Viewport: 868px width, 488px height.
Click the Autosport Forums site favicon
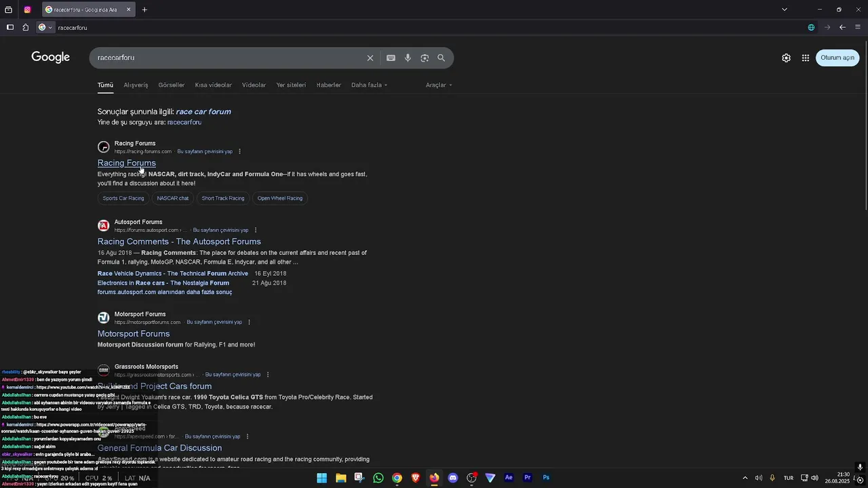pyautogui.click(x=104, y=226)
